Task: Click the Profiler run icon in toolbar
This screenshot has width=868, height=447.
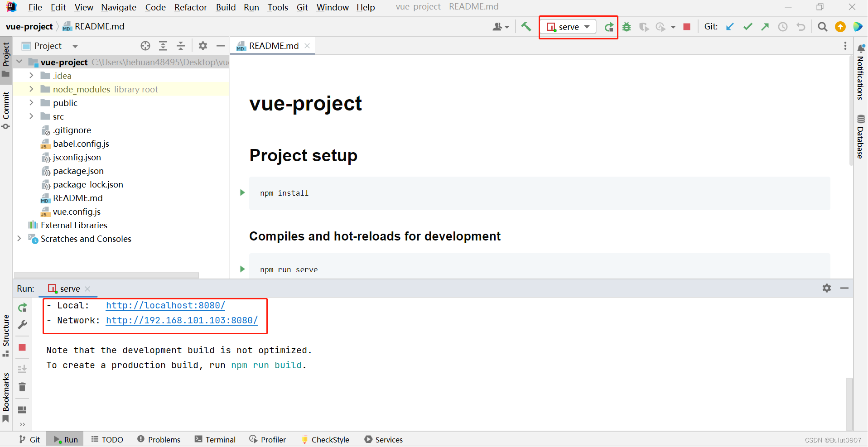Action: 661,27
